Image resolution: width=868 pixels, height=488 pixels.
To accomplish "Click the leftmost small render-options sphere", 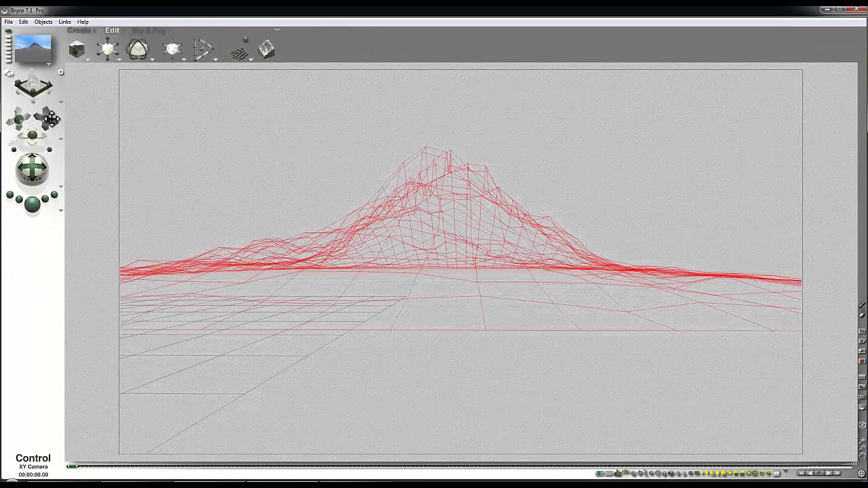I will point(9,195).
